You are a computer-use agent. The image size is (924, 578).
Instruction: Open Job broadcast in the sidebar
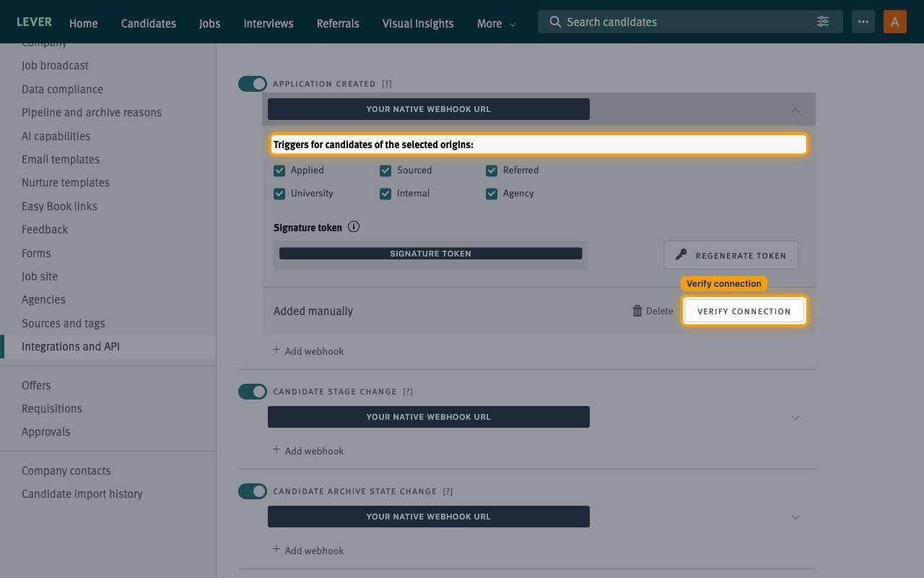point(55,65)
